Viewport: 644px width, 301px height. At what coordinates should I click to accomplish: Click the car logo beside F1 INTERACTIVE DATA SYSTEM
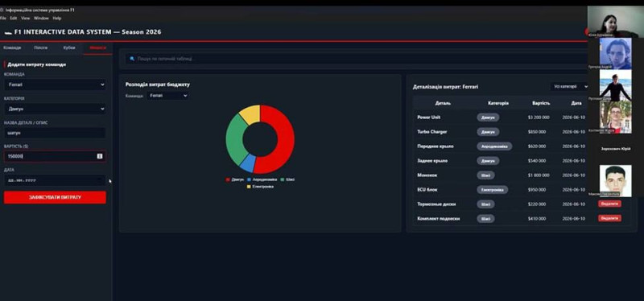[x=8, y=32]
